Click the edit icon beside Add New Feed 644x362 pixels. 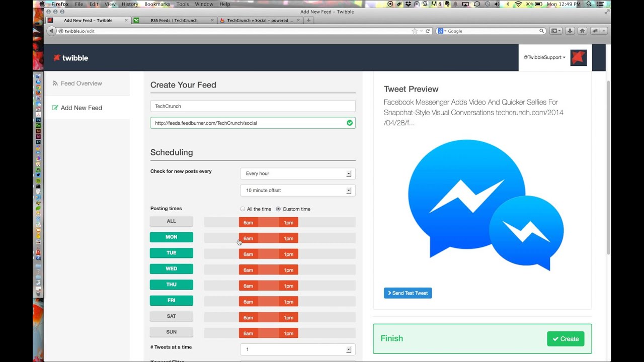(x=55, y=108)
